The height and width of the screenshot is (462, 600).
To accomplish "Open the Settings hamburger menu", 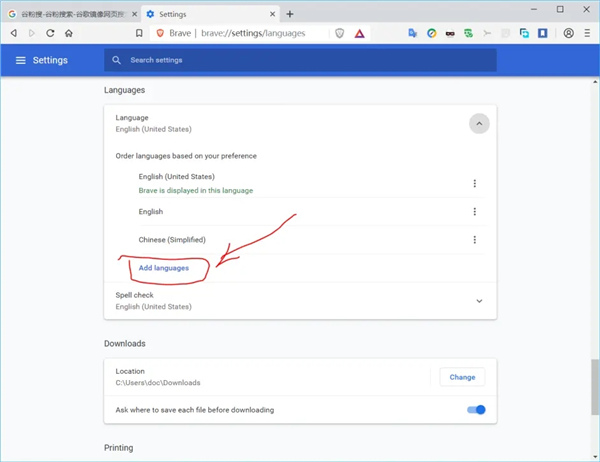I will tap(20, 60).
